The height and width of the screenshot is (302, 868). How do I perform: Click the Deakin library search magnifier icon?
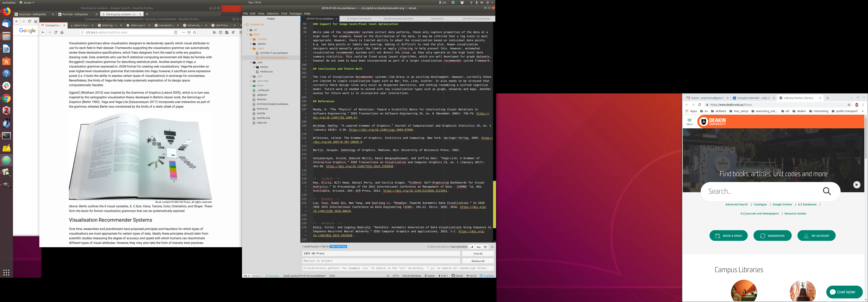point(827,191)
